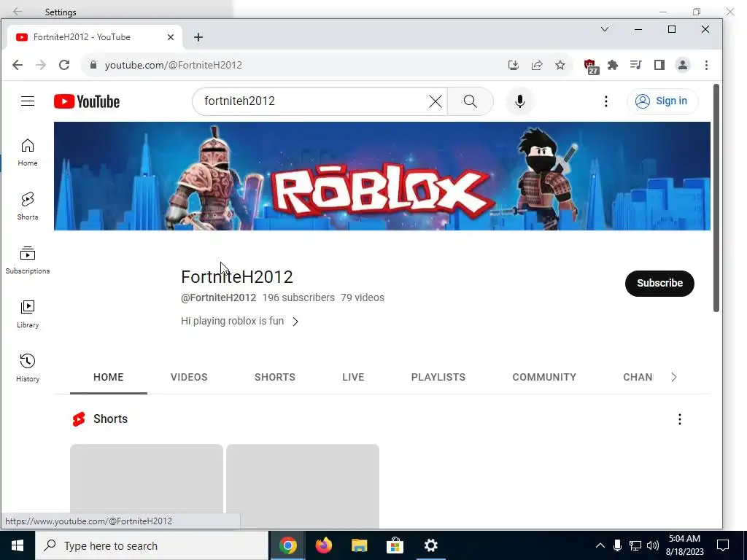
Task: Select the HOME channel tab
Action: (108, 377)
